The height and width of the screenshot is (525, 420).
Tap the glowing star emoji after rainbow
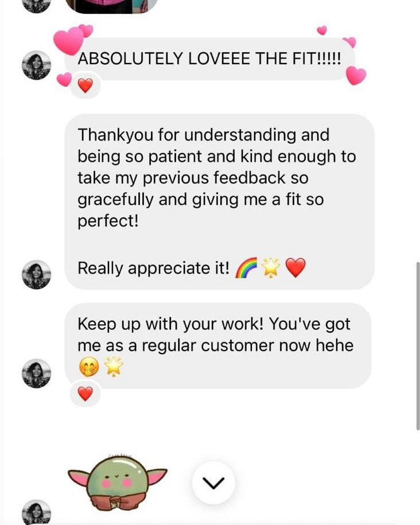coord(271,268)
